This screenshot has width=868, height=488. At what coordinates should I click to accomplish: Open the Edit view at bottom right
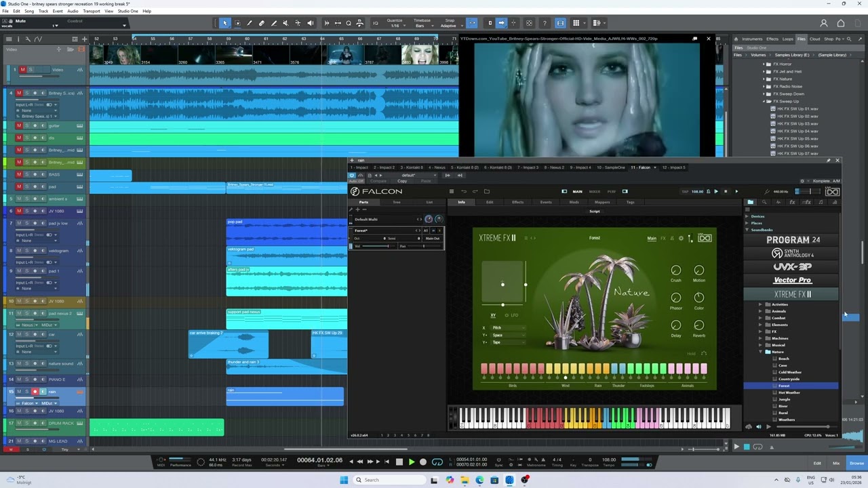(x=817, y=463)
